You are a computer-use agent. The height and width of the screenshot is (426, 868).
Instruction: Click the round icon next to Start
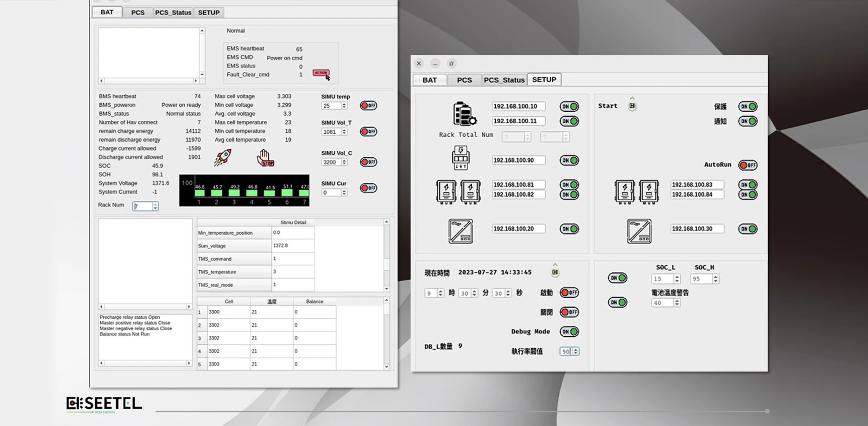click(632, 106)
